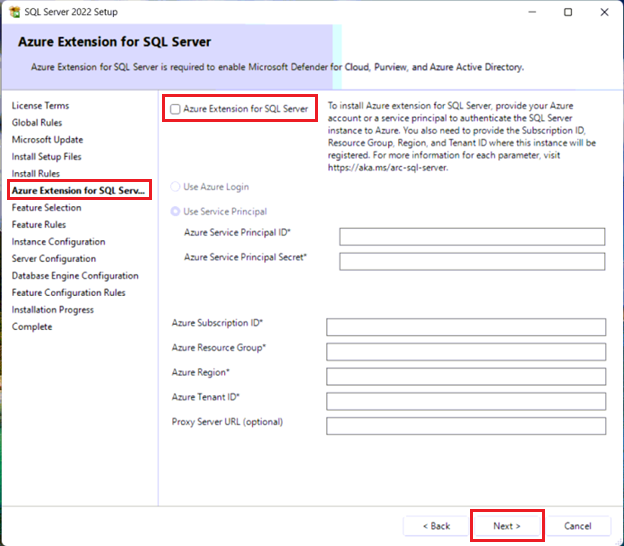
Task: Open the License Terms step
Action: (x=40, y=105)
